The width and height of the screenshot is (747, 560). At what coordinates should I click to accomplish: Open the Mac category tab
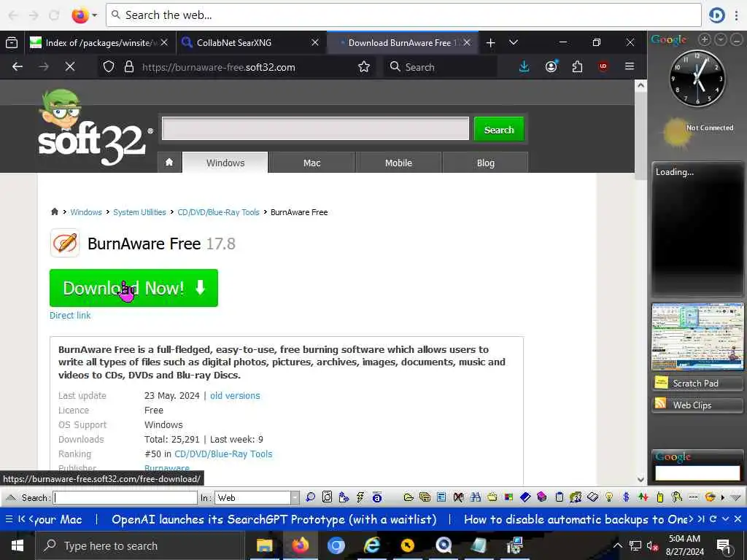coord(312,163)
